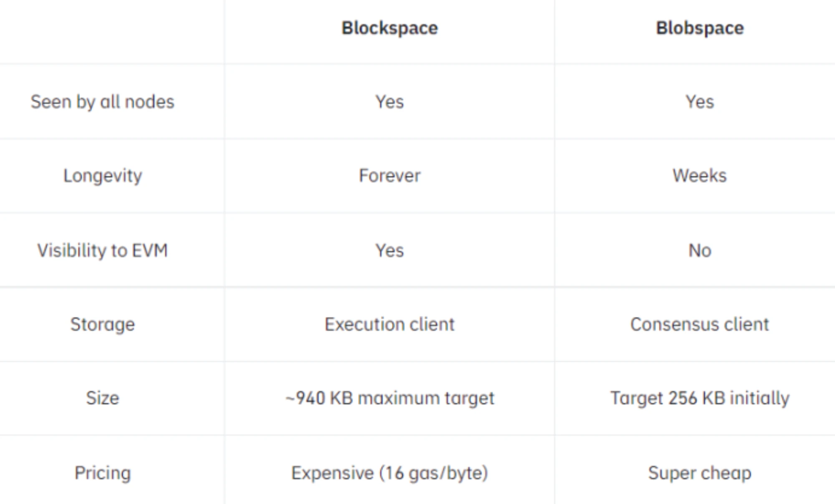Click the 'No' cell under Blobspace

[x=700, y=250]
